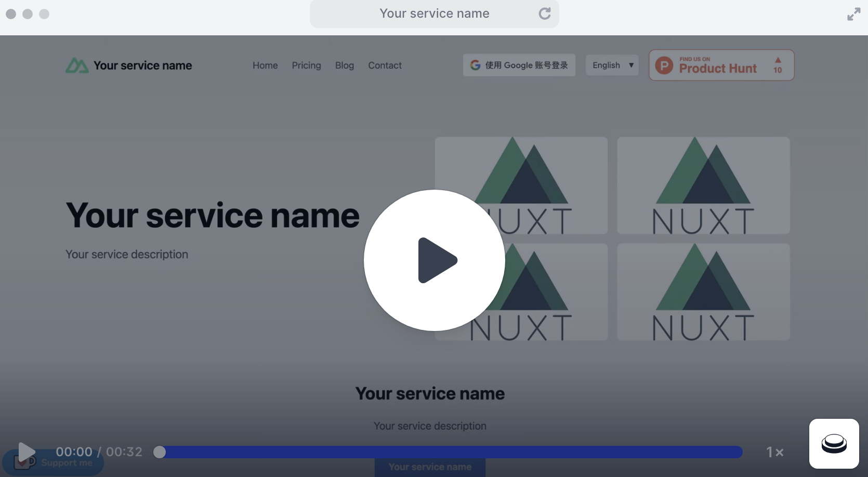
Task: Click the lower section title 'Your service name'
Action: (x=430, y=393)
